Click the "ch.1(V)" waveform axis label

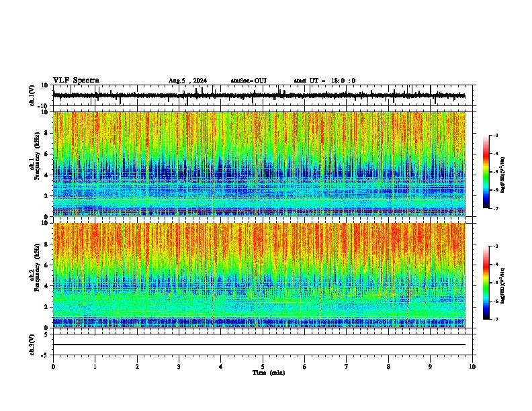tap(32, 95)
